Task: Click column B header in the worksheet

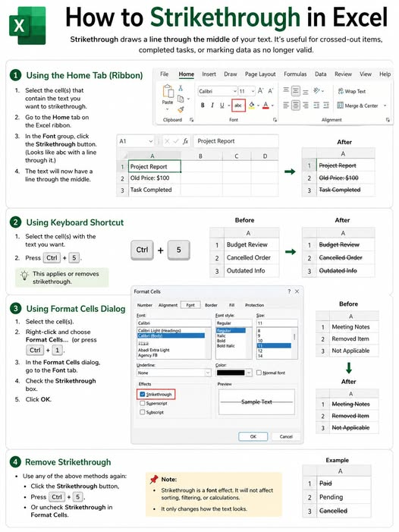Action: [201, 156]
